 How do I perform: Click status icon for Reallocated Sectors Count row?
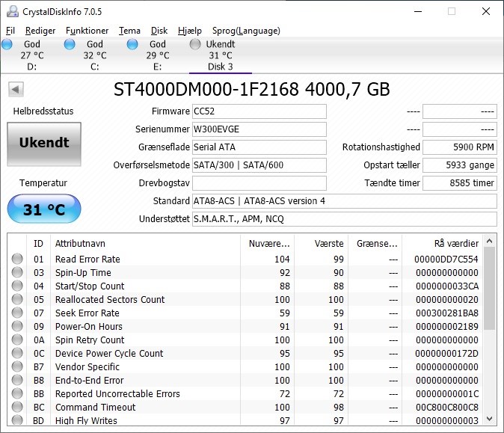click(x=17, y=299)
